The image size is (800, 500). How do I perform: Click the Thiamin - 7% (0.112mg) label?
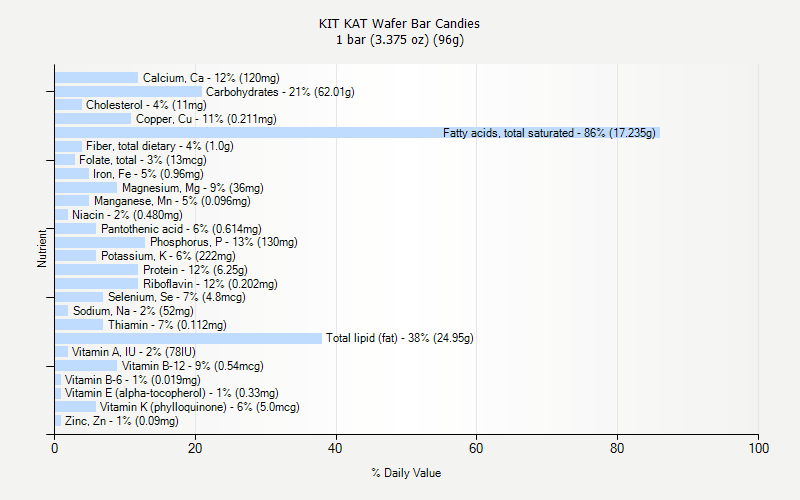[x=167, y=325]
